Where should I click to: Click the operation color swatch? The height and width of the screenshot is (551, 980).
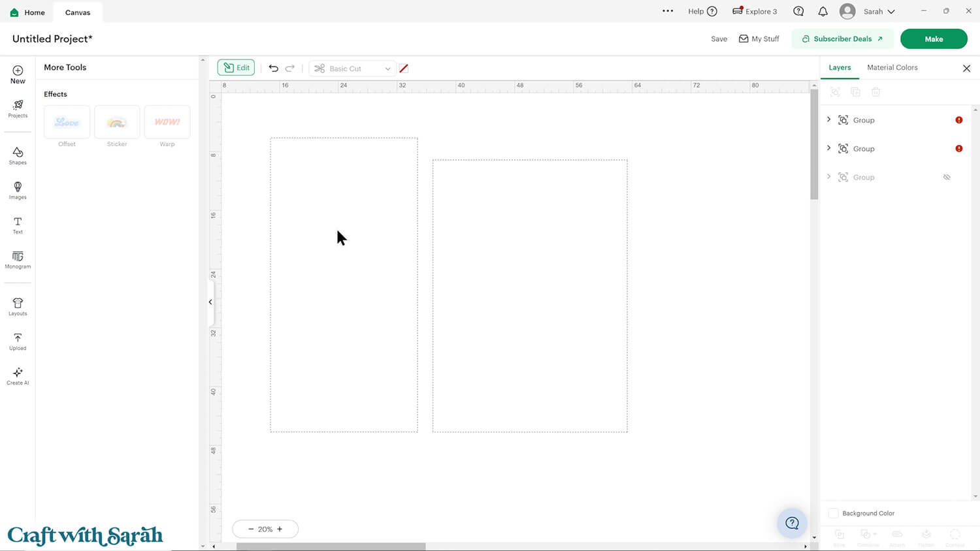[404, 69]
